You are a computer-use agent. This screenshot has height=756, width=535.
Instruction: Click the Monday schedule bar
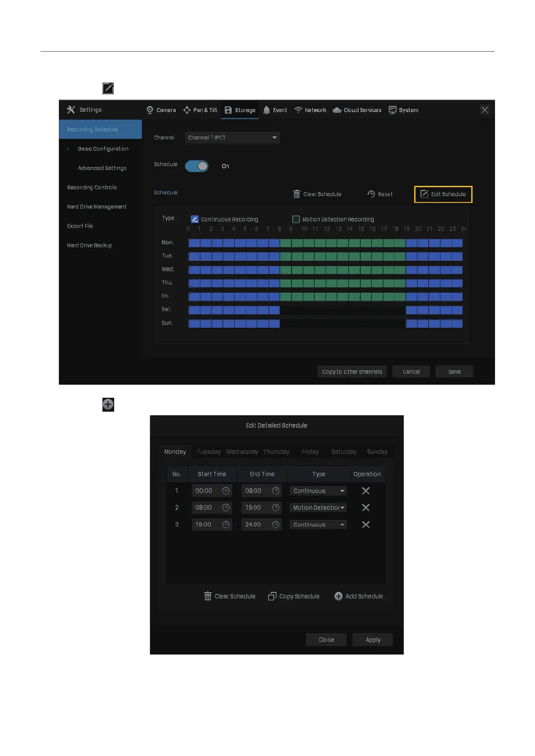click(x=325, y=243)
